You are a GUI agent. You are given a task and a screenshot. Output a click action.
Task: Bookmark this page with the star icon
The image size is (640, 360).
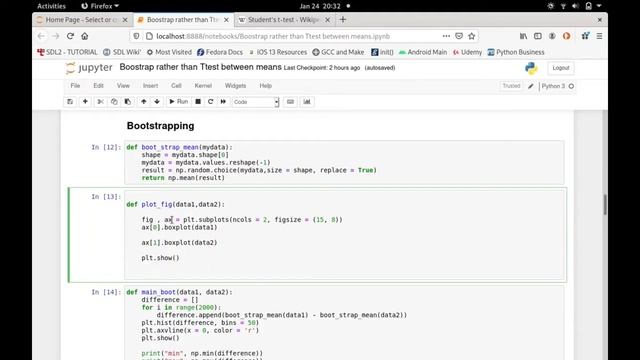tap(472, 36)
